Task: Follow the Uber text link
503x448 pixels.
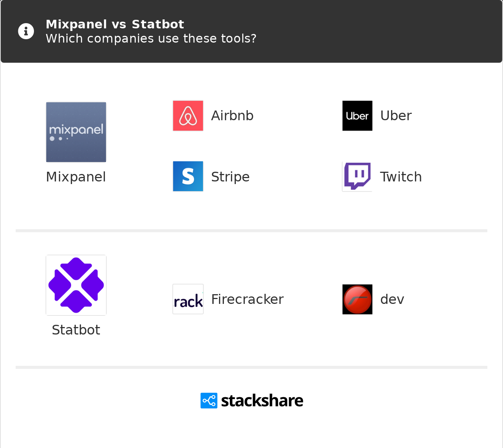Action: 396,116
